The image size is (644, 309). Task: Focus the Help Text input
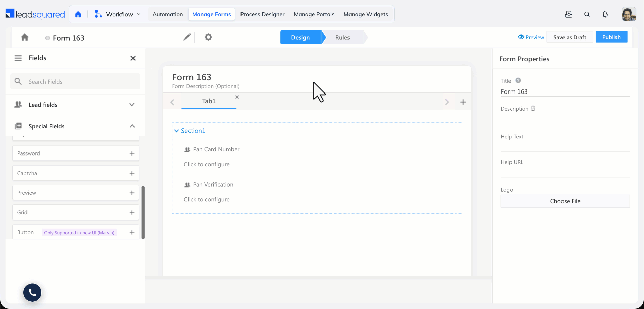click(x=565, y=146)
